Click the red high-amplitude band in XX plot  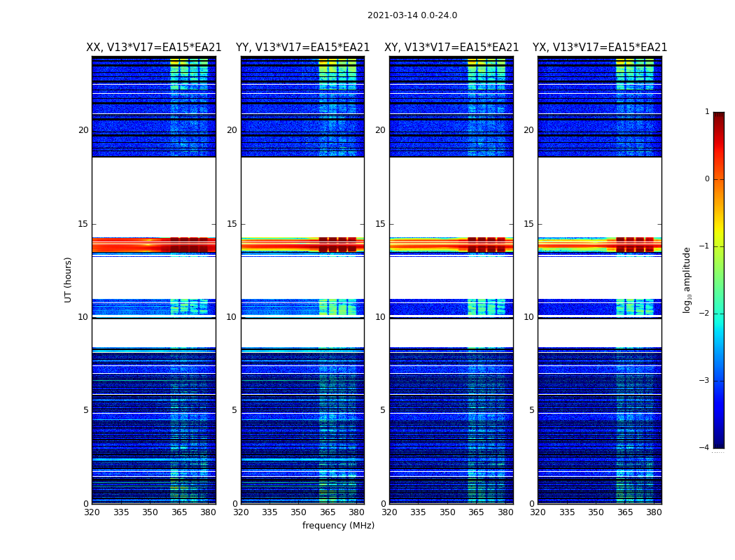coord(154,245)
